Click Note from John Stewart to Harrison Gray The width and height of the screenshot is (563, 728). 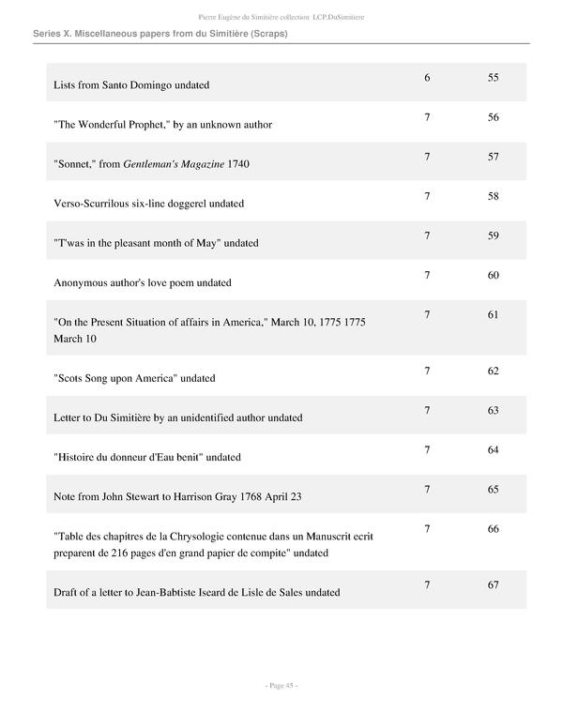point(177,496)
